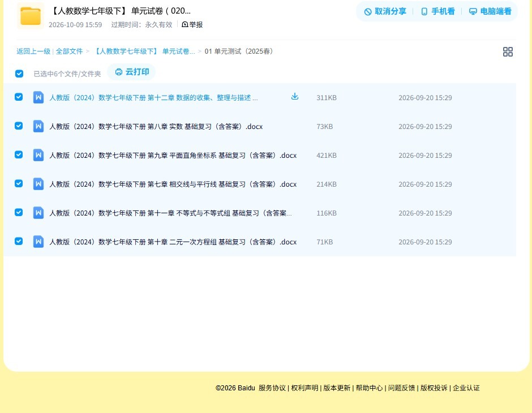Click the yellow shared folder icon
The height and width of the screenshot is (413, 532).
31,16
